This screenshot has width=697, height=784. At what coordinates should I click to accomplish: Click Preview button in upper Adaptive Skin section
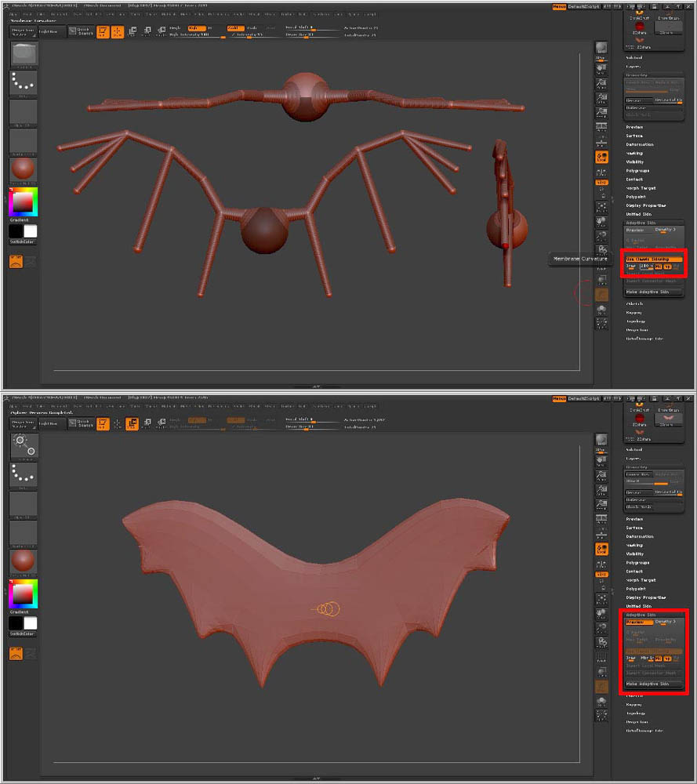pyautogui.click(x=635, y=230)
